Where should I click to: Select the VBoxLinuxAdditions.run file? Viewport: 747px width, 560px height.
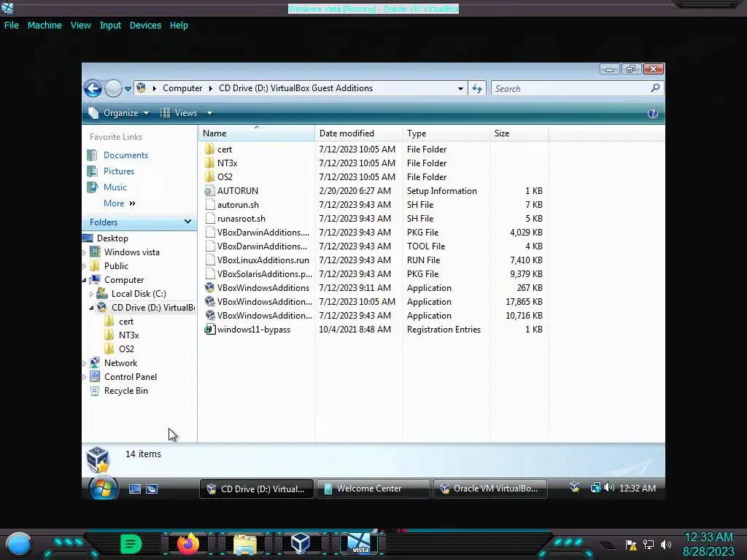(x=263, y=260)
